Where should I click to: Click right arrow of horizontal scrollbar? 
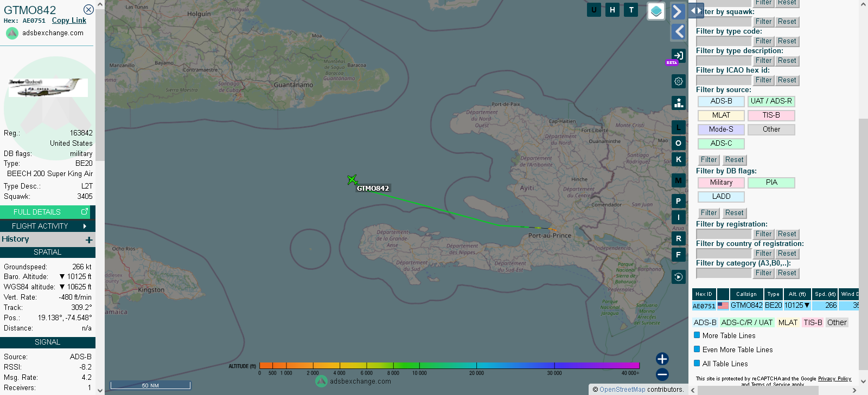coord(854,390)
